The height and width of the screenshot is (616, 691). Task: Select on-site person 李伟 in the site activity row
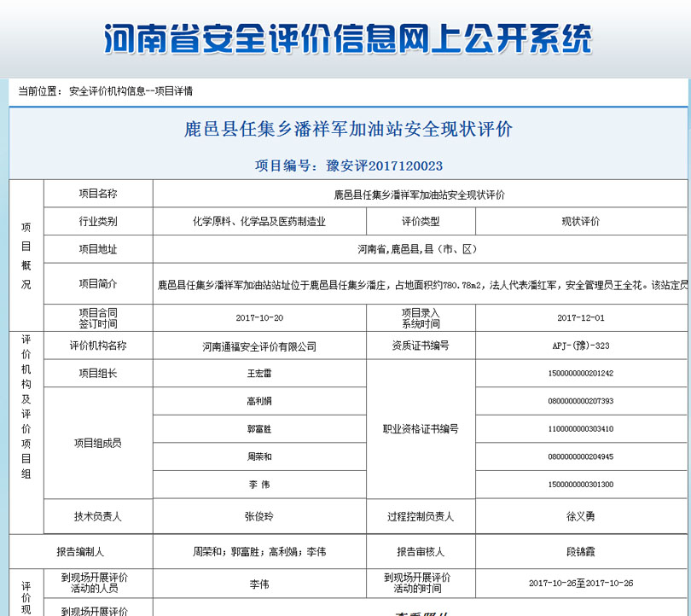coord(259,584)
